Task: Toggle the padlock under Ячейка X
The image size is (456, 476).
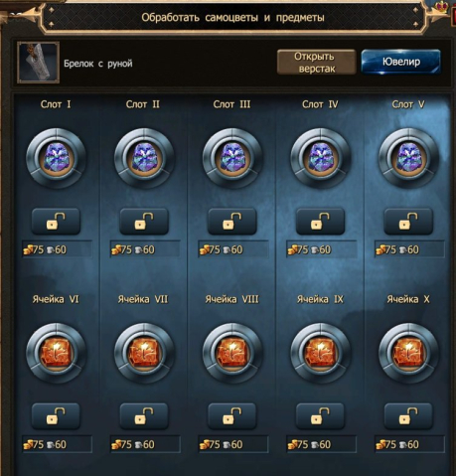Action: [408, 416]
